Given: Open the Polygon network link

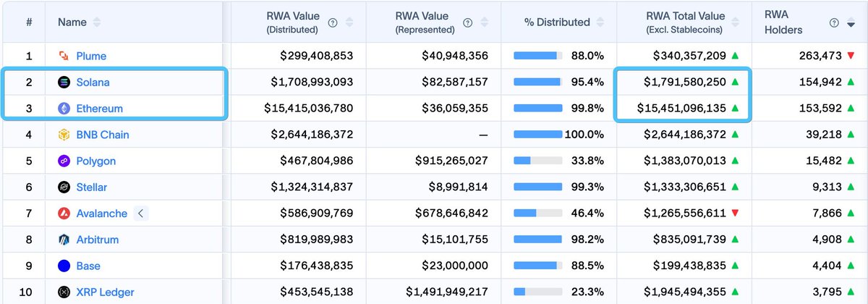Looking at the screenshot, I should point(96,161).
